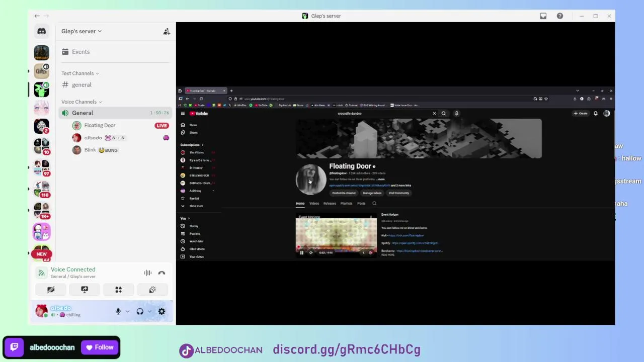Expand the You section in YouTube sidebar
Screen dimensions: 644x362
click(x=185, y=219)
